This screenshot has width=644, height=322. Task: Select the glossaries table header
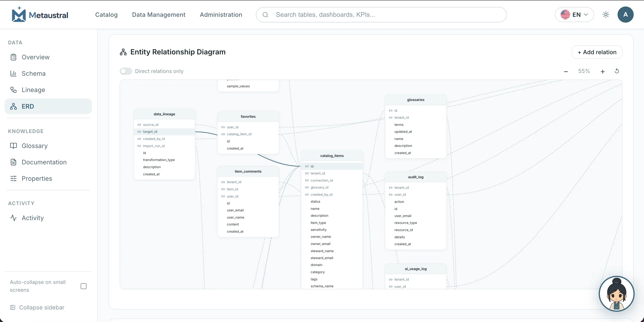click(x=415, y=100)
